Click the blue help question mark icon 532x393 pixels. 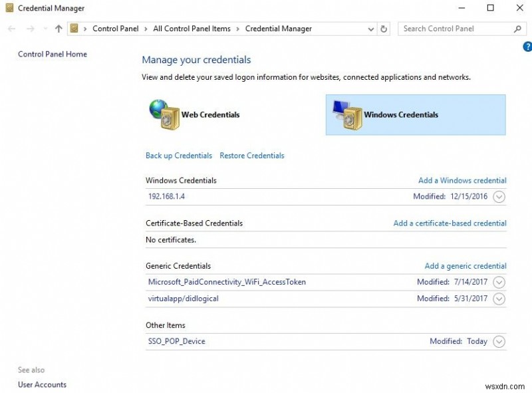pos(527,47)
